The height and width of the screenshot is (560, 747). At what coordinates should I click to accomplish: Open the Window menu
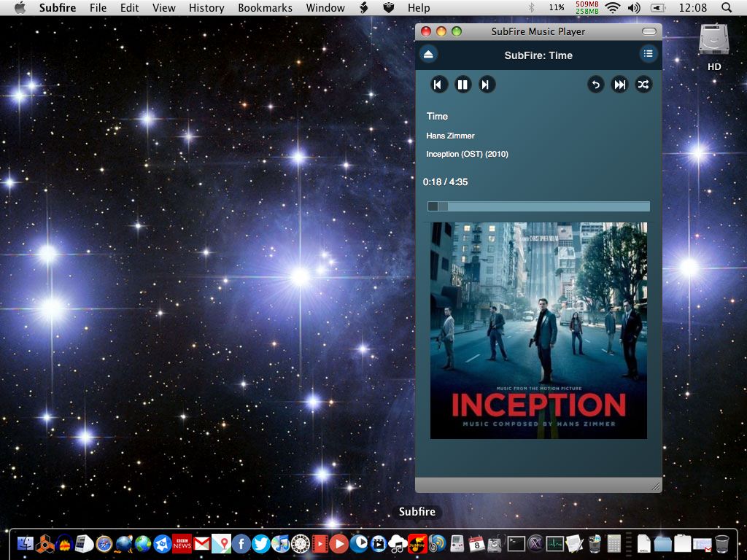(x=325, y=7)
